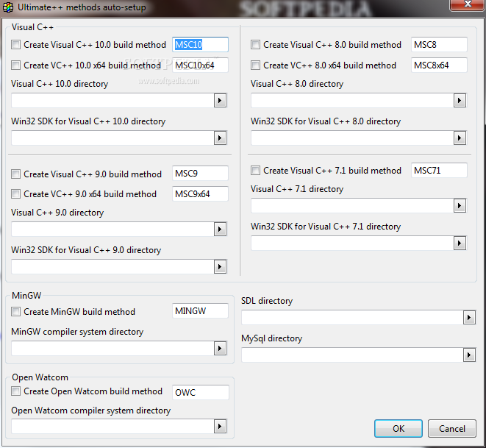Image resolution: width=486 pixels, height=448 pixels.
Task: Check Create VC++ 8.0 x64 build method
Action: tap(255, 65)
